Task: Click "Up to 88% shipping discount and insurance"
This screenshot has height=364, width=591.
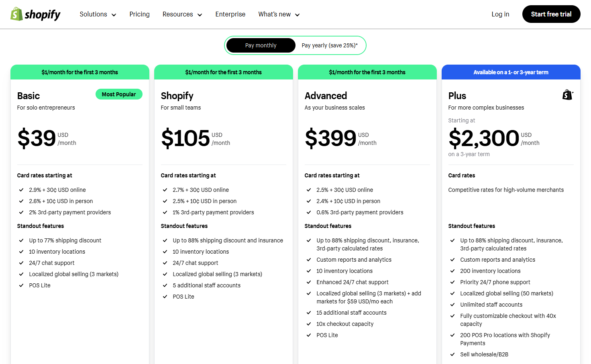Action: [228, 240]
